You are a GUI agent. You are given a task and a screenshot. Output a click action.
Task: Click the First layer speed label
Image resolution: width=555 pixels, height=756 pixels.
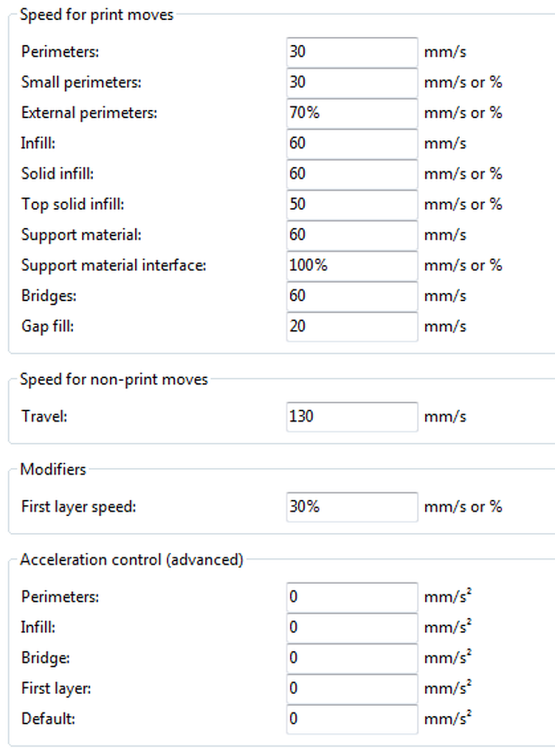click(78, 507)
